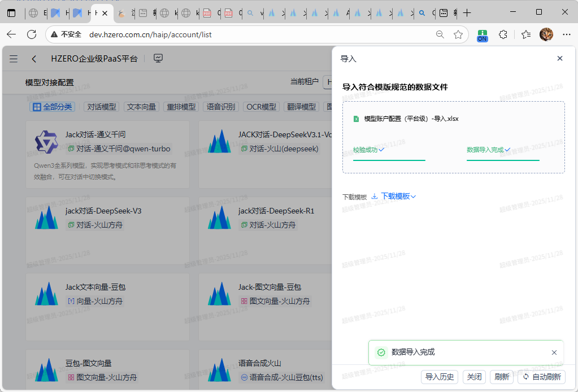Refresh the browser page

tap(32, 34)
